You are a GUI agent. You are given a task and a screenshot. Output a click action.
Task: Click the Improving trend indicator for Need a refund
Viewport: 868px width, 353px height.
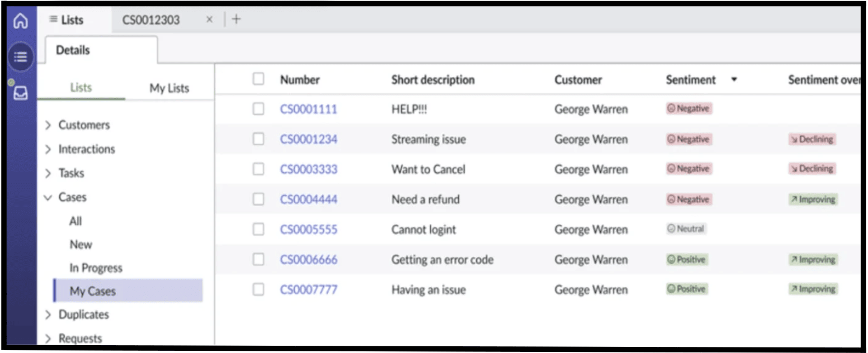coord(812,199)
